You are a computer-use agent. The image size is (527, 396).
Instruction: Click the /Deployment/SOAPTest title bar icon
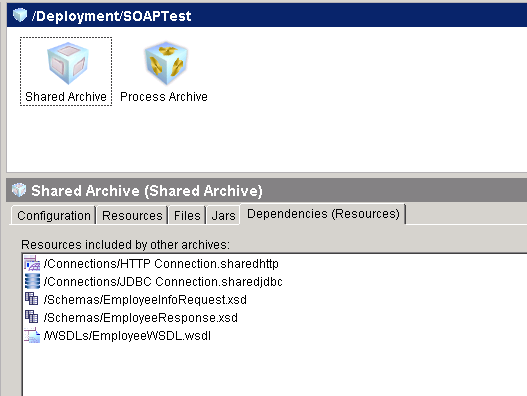pos(19,15)
